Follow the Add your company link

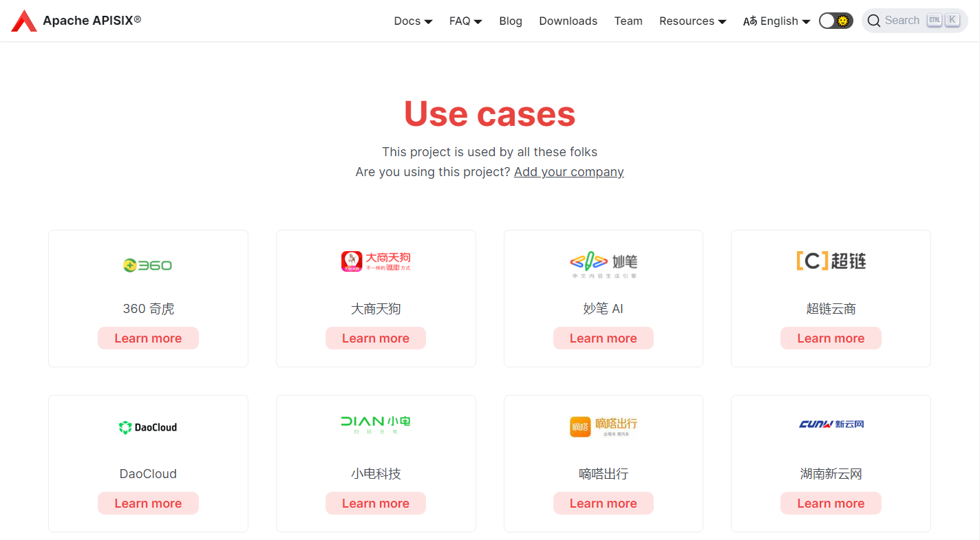(569, 172)
